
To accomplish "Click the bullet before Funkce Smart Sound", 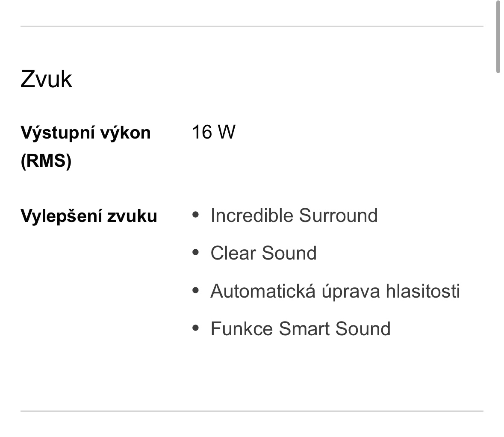I will coord(196,328).
